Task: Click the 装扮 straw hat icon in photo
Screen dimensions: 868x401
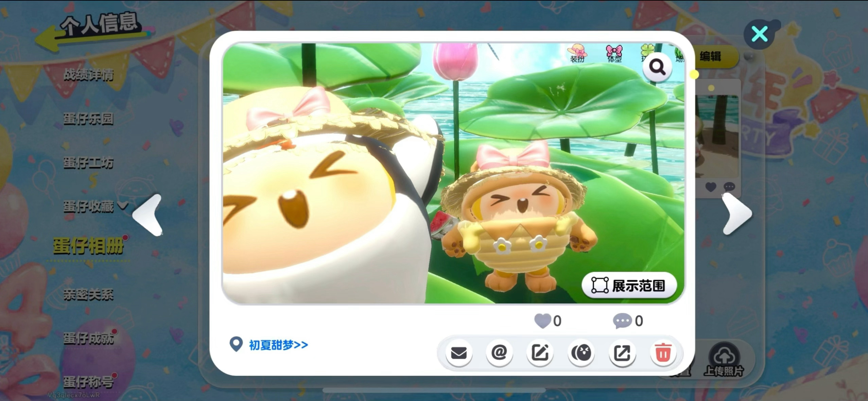Action: 577,53
